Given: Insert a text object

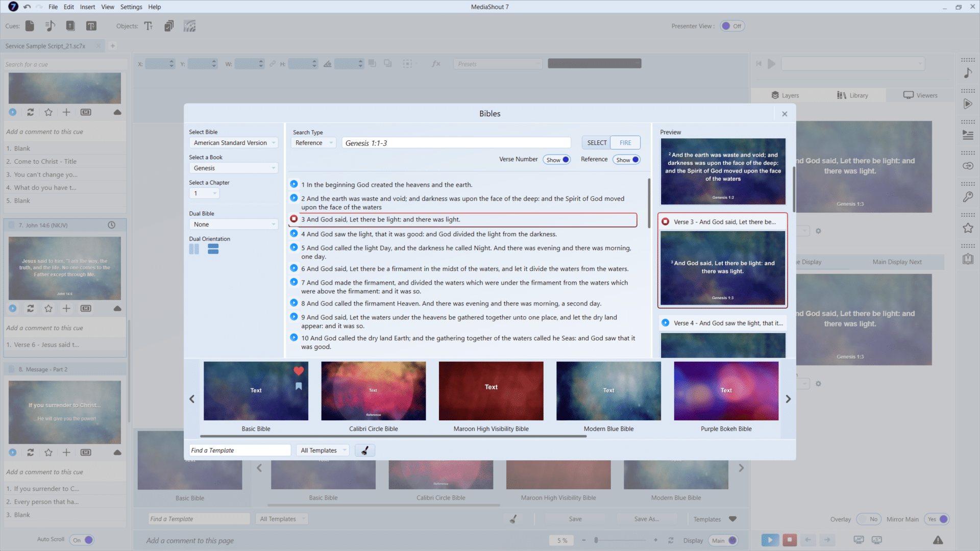Looking at the screenshot, I should (149, 26).
